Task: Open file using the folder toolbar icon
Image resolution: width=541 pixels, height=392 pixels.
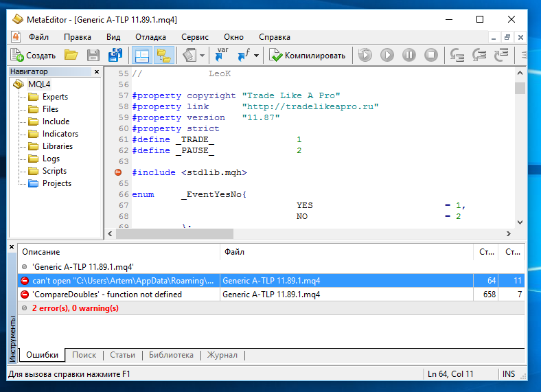Action: (x=71, y=55)
